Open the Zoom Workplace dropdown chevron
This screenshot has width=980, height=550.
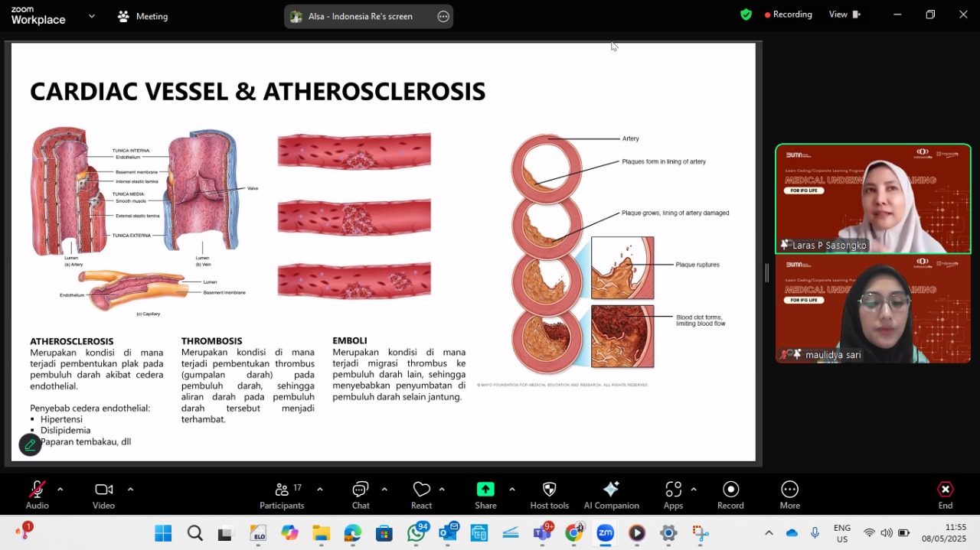[92, 15]
